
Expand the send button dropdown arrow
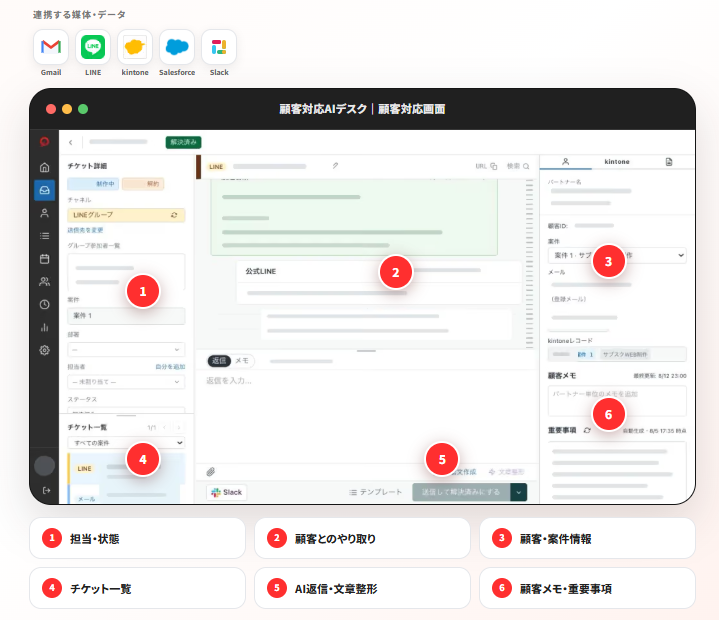click(x=519, y=492)
